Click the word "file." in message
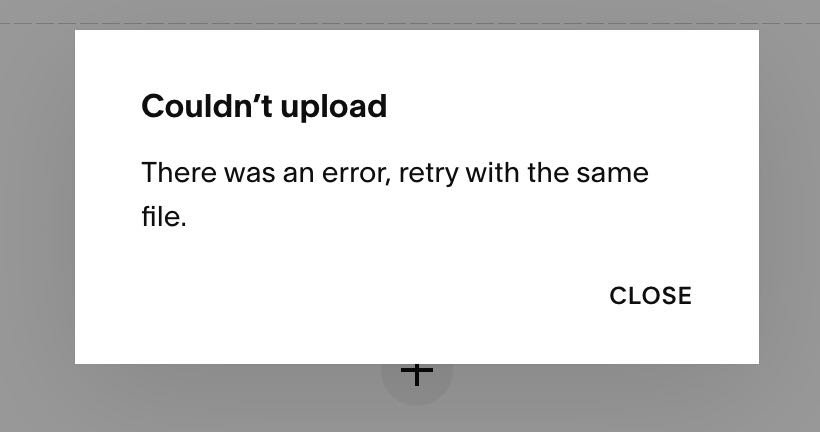This screenshot has height=432, width=820. pyautogui.click(x=164, y=215)
